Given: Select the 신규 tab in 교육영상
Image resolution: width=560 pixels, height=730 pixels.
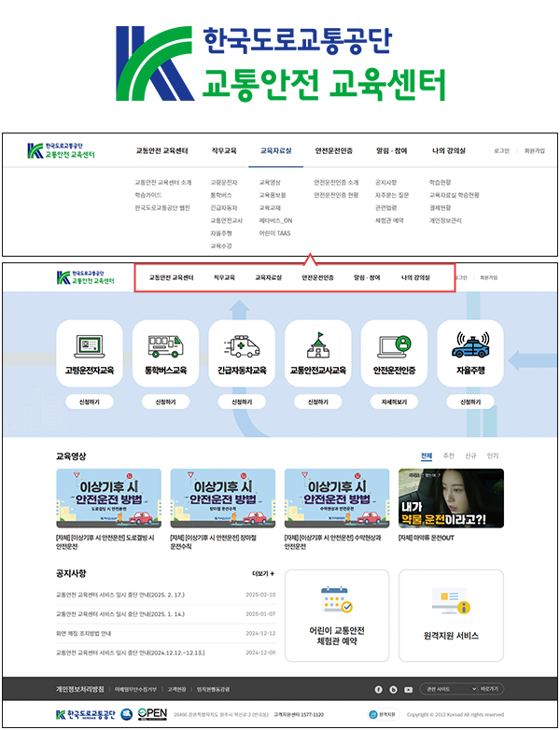Looking at the screenshot, I should (470, 456).
